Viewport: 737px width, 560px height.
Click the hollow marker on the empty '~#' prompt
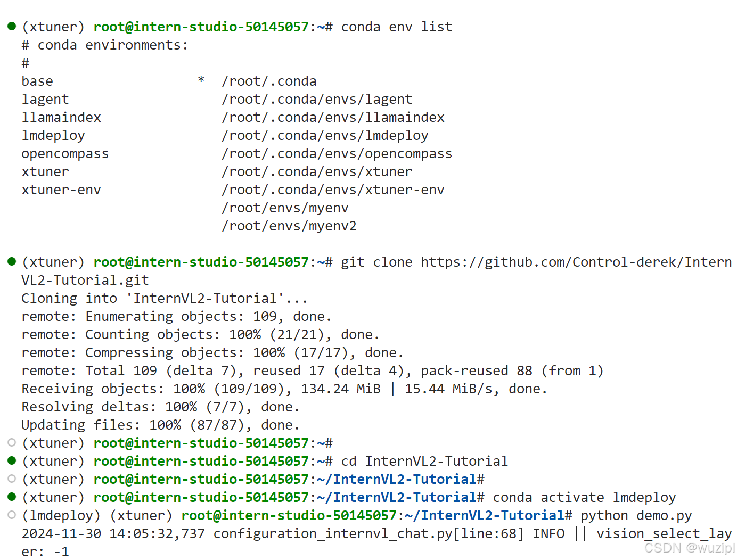[x=12, y=442]
